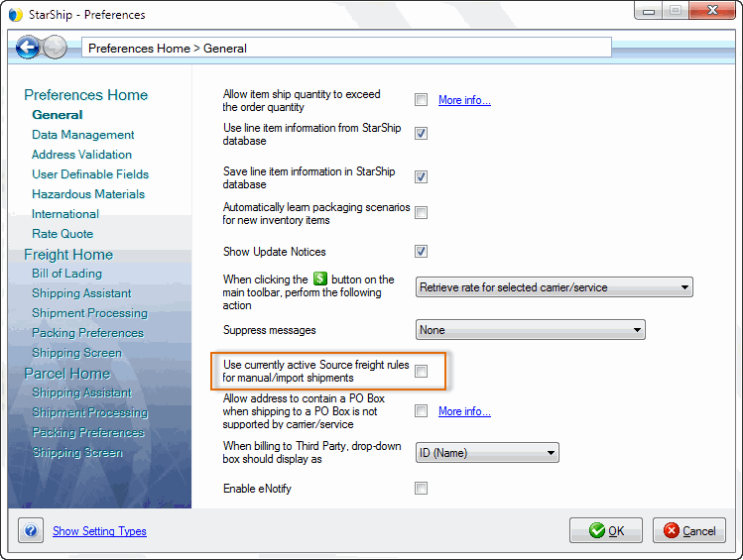The image size is (743, 560).
Task: Enable Allow item ship quantity to exceed checkbox
Action: [x=421, y=100]
